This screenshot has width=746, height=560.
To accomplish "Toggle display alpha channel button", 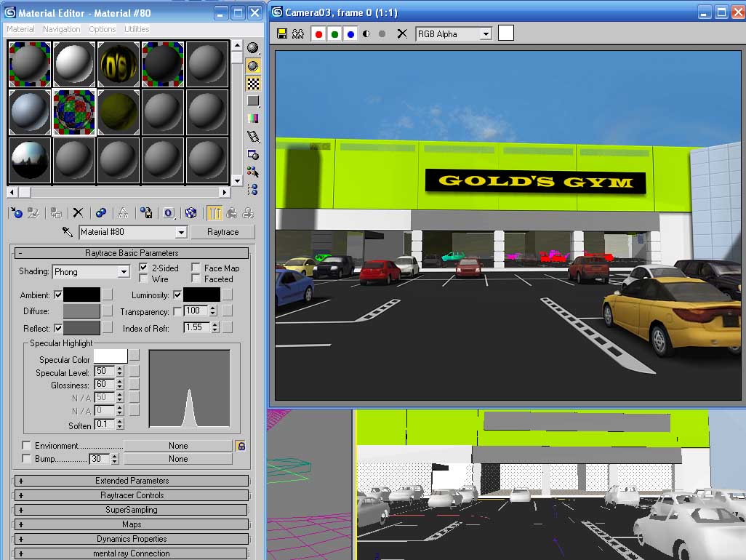I will coord(366,34).
